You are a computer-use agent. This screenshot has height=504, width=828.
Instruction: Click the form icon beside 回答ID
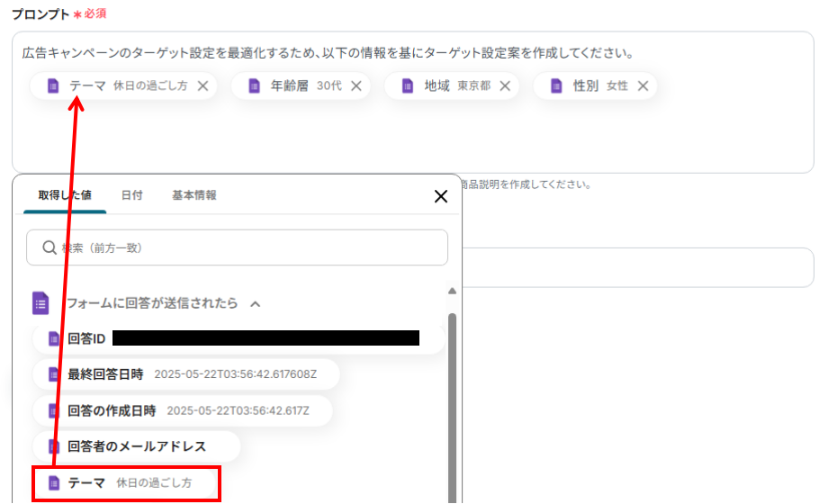pyautogui.click(x=54, y=338)
